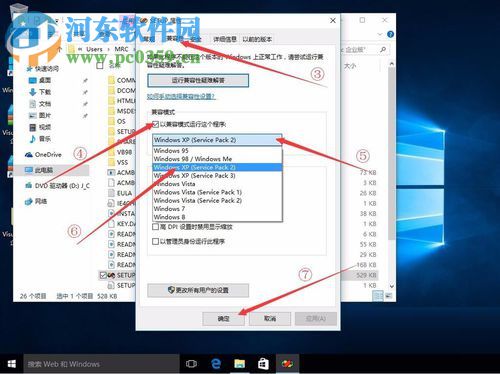Close the properties dialog with X
Image resolution: width=500 pixels, height=374 pixels.
(333, 21)
